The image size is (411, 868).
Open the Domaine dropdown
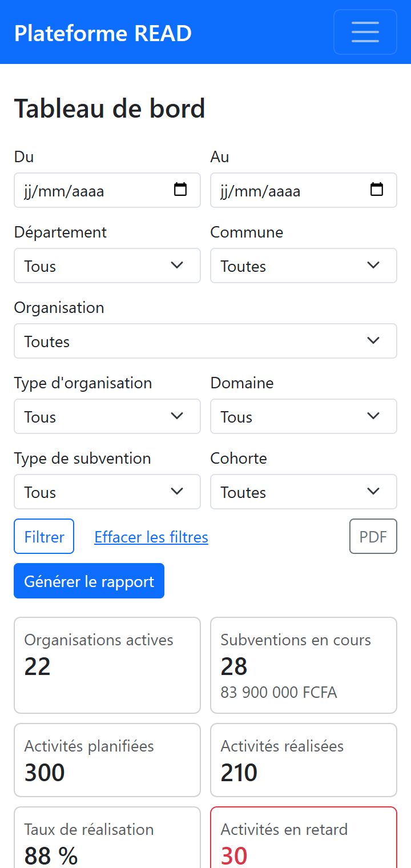[x=304, y=416]
